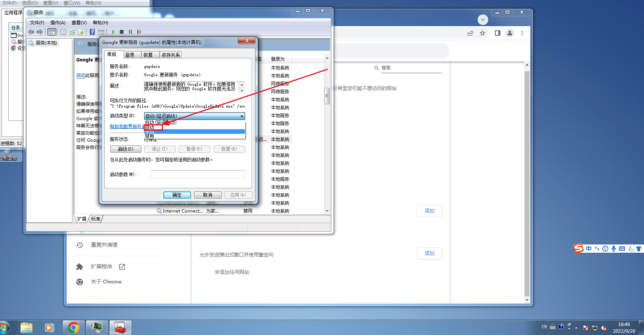
Task: Click the Chrome profile avatar icon
Action: (510, 33)
